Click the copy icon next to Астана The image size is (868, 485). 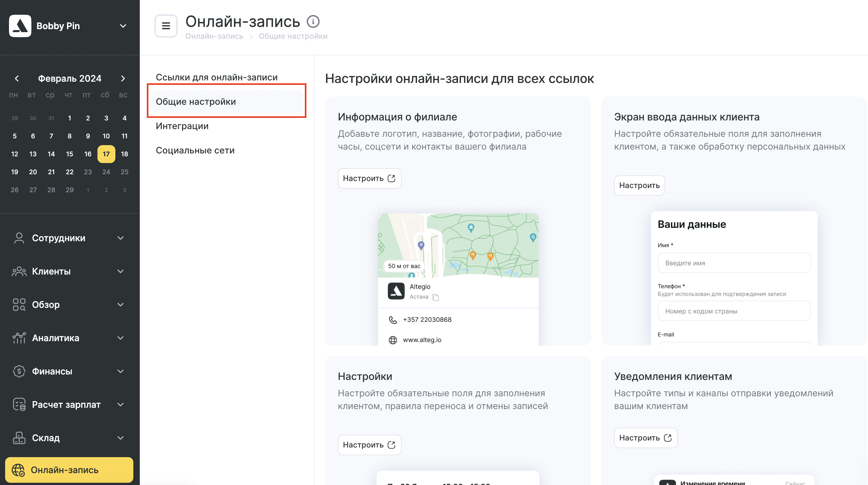click(435, 297)
